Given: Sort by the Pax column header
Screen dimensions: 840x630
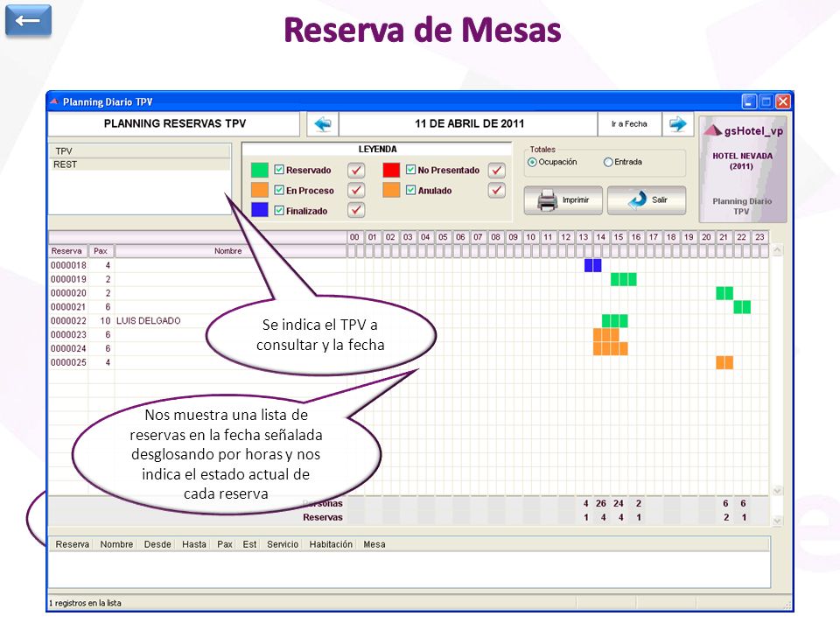Looking at the screenshot, I should (101, 251).
